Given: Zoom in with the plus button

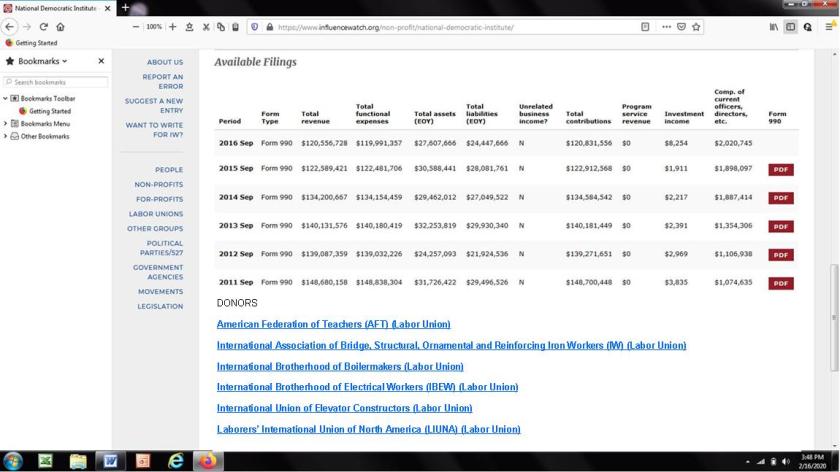Looking at the screenshot, I should pos(172,27).
